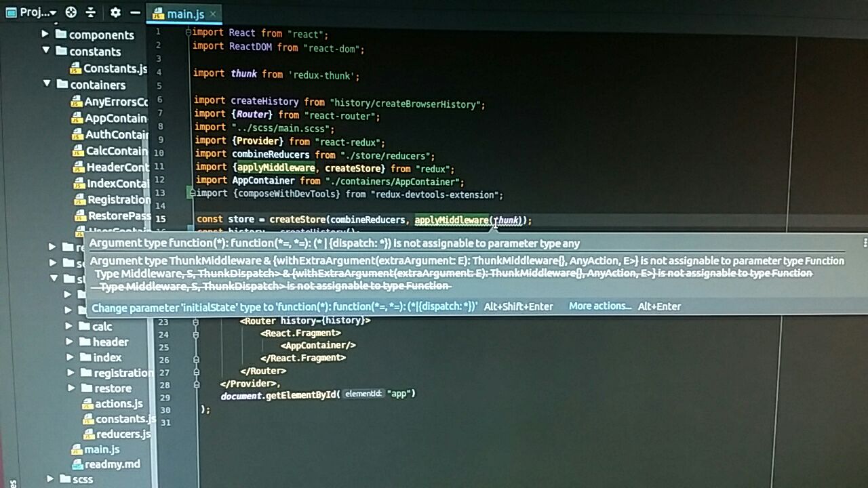Fold the React.Fragment block on line 24
Screen dimensions: 868x488
[x=195, y=333]
